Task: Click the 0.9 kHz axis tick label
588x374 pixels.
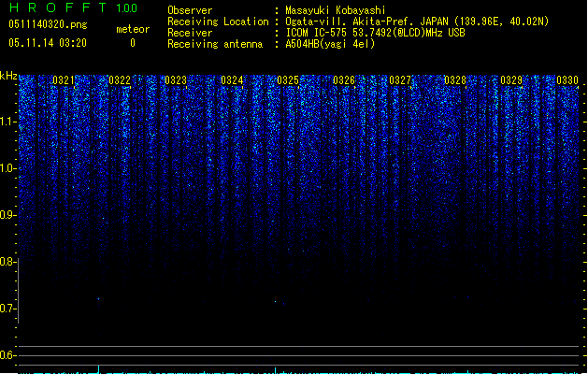Action: (7, 215)
